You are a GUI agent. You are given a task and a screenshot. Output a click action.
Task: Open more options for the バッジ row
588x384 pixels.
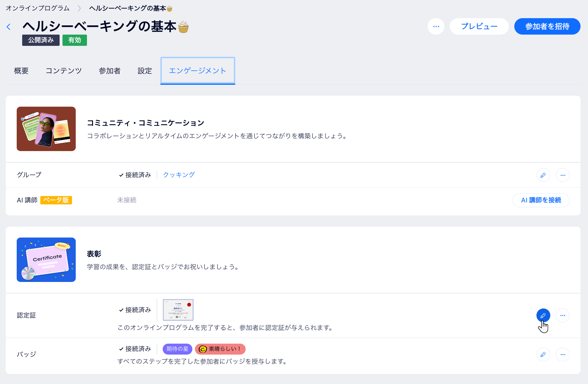[x=562, y=355]
